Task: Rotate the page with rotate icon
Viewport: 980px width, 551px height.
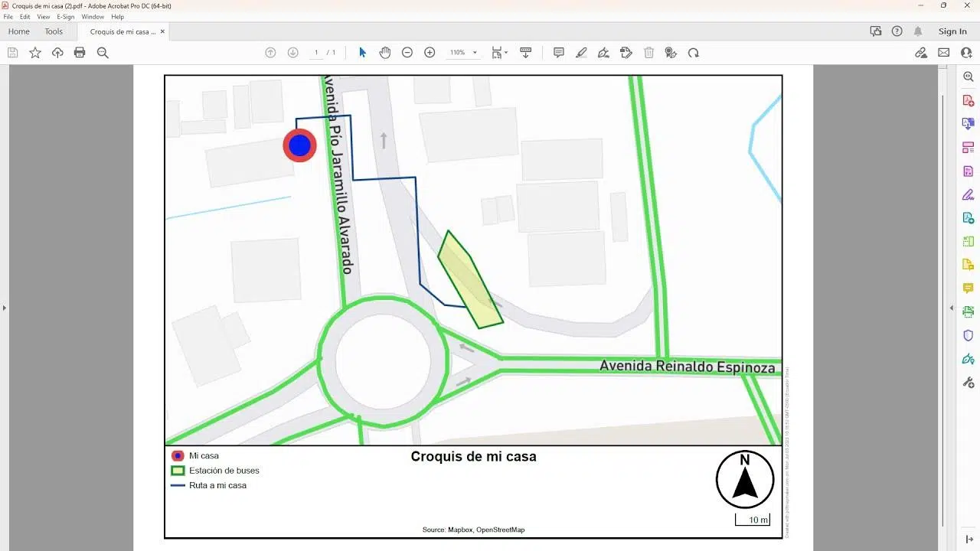Action: pyautogui.click(x=694, y=53)
